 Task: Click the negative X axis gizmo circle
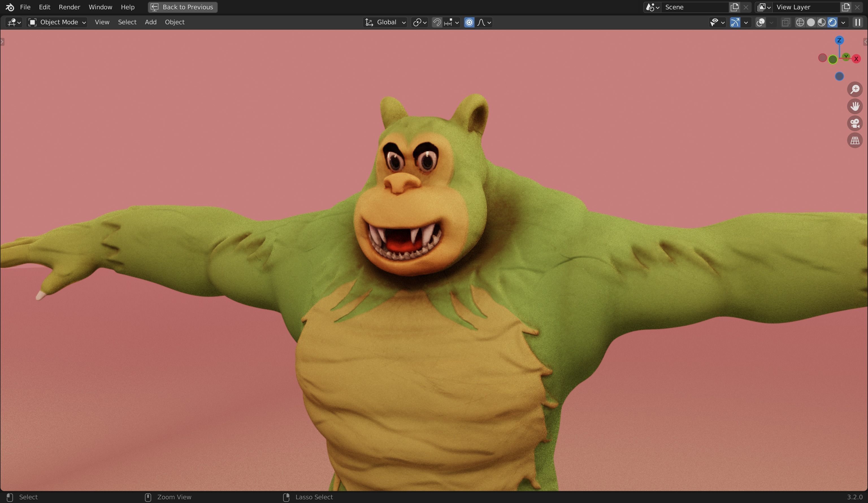[x=823, y=58]
